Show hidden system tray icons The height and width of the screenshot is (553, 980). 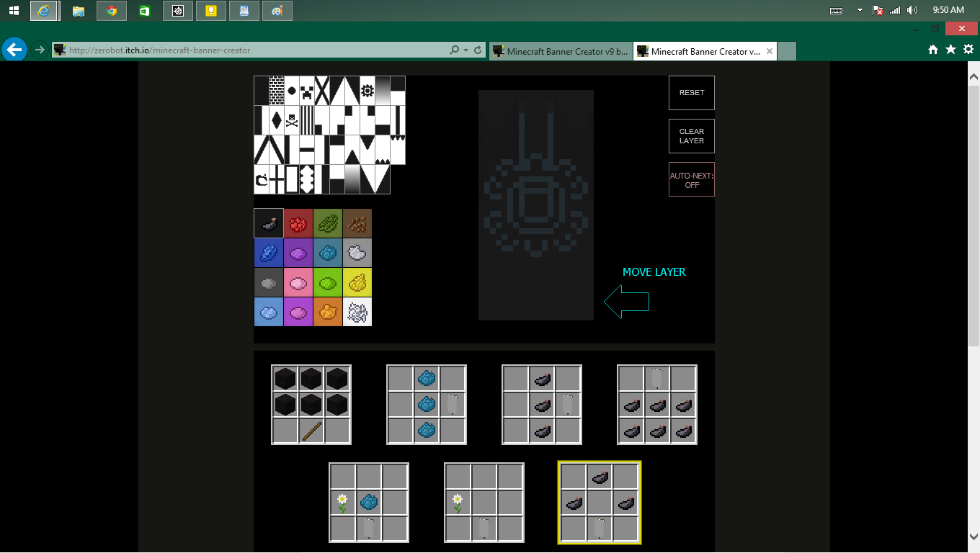coord(859,10)
